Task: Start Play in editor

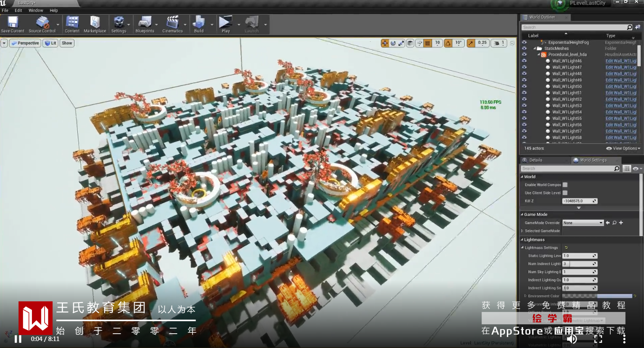Action: coord(226,25)
